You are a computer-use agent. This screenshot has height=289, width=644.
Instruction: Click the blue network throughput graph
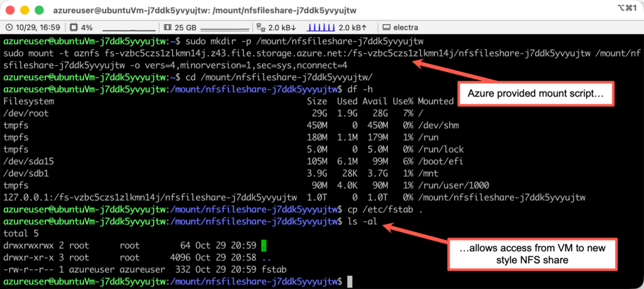[x=321, y=28]
